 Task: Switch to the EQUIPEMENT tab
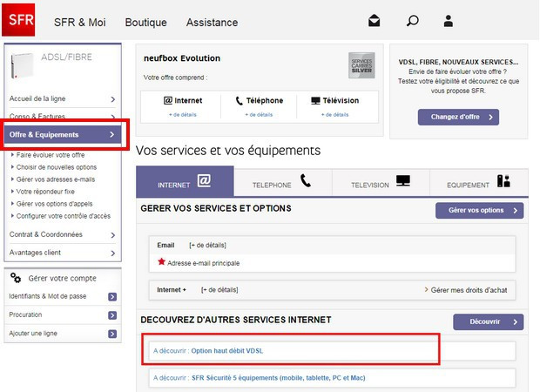479,182
